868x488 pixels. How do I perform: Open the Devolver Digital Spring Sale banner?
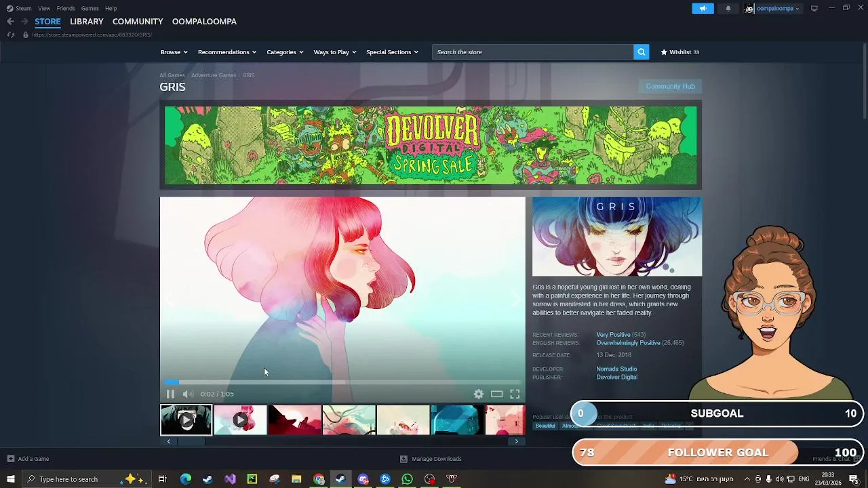(x=431, y=145)
